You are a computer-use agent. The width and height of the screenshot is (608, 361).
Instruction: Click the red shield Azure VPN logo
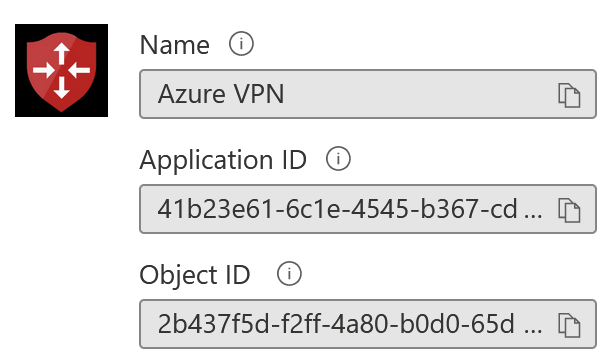coord(61,70)
